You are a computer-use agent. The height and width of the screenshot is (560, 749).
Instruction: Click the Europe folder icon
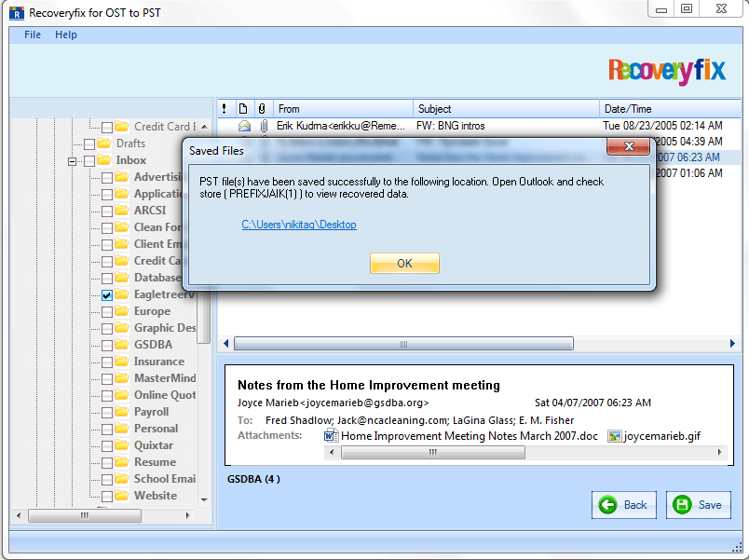[122, 310]
